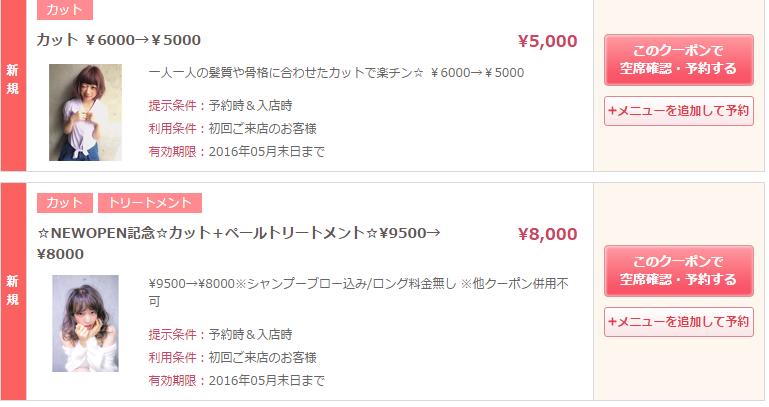Click メニューを追加して予約 for the ¥8,000 coupon
The image size is (769, 407).
[678, 322]
